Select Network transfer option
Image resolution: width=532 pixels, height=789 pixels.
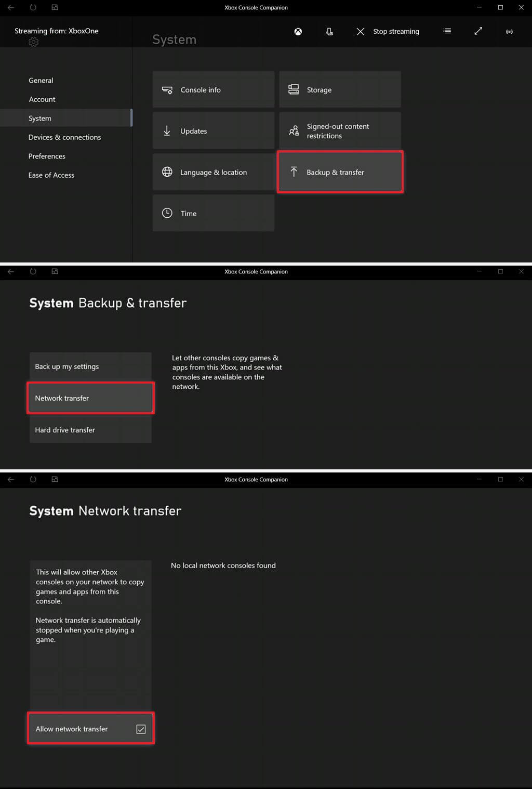tap(90, 398)
